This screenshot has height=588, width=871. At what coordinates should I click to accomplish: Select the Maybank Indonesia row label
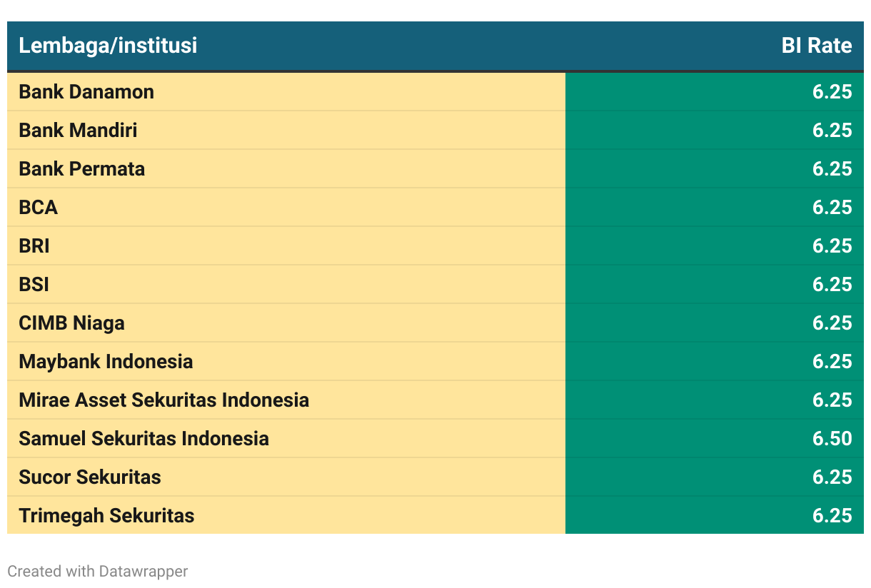click(106, 362)
